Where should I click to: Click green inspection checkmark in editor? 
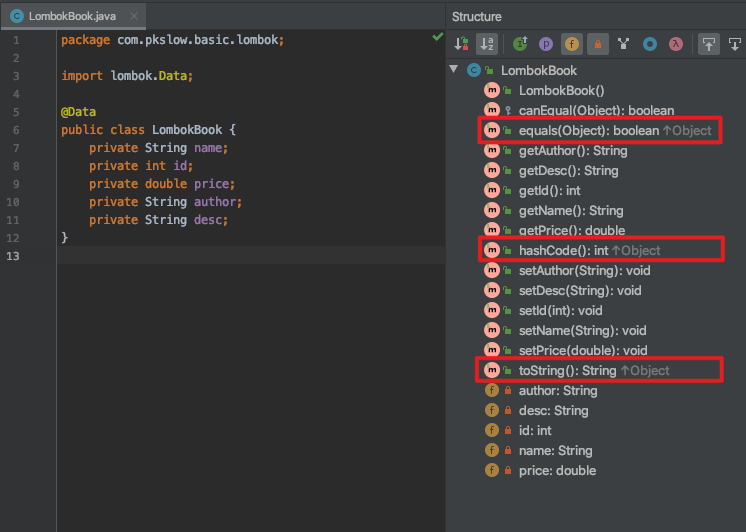pyautogui.click(x=438, y=37)
